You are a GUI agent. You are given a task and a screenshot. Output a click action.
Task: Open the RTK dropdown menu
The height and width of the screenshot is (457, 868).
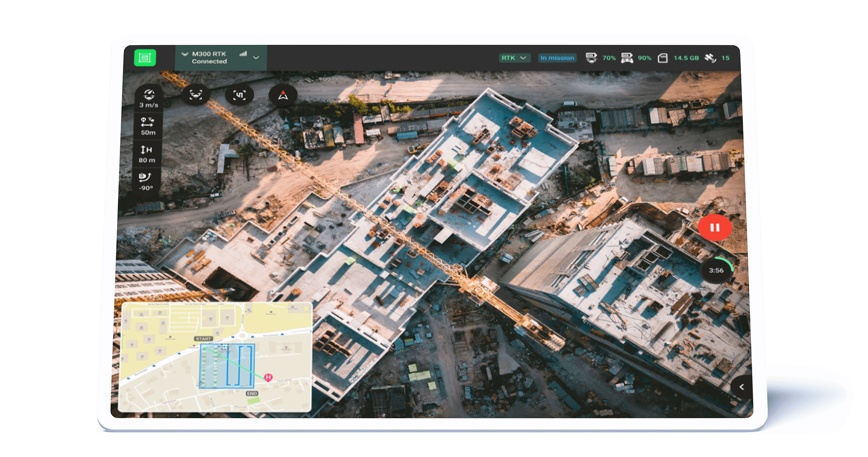pyautogui.click(x=524, y=57)
